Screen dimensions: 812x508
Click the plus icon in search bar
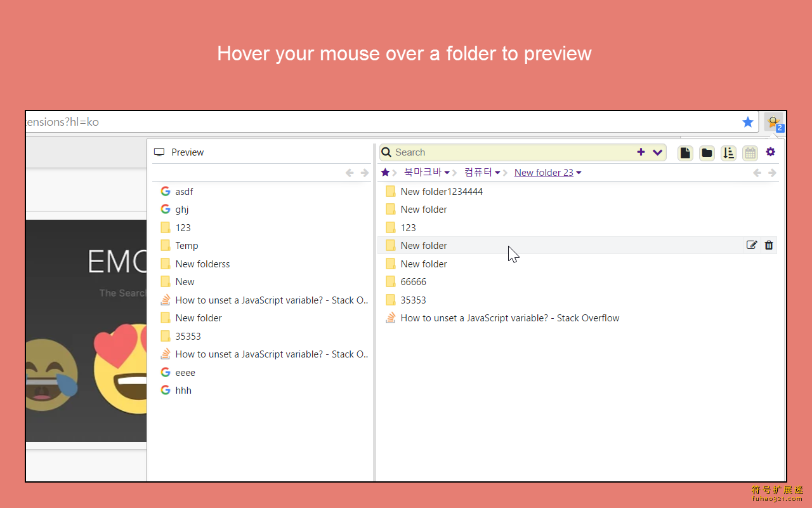click(641, 152)
